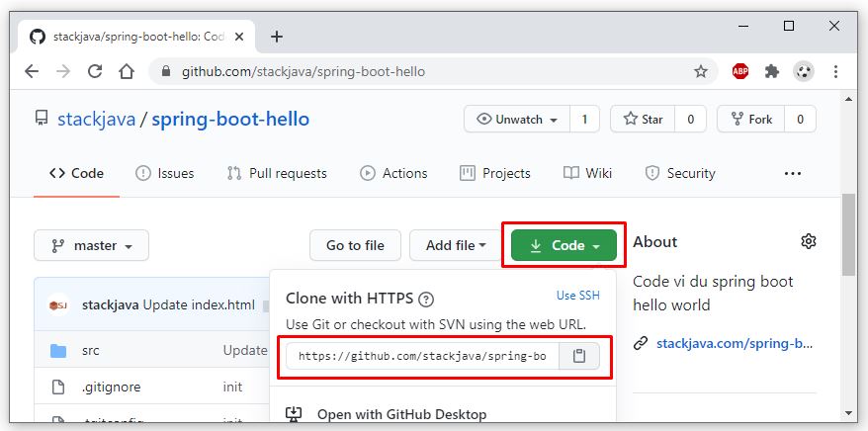
Task: Open commit author stackjava
Action: pyautogui.click(x=110, y=304)
